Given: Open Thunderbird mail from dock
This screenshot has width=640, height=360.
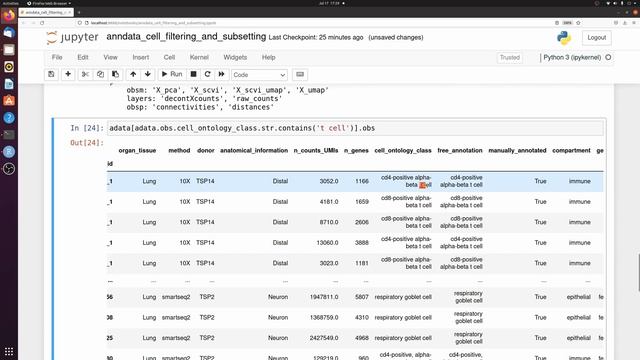Looking at the screenshot, I should coord(9,33).
